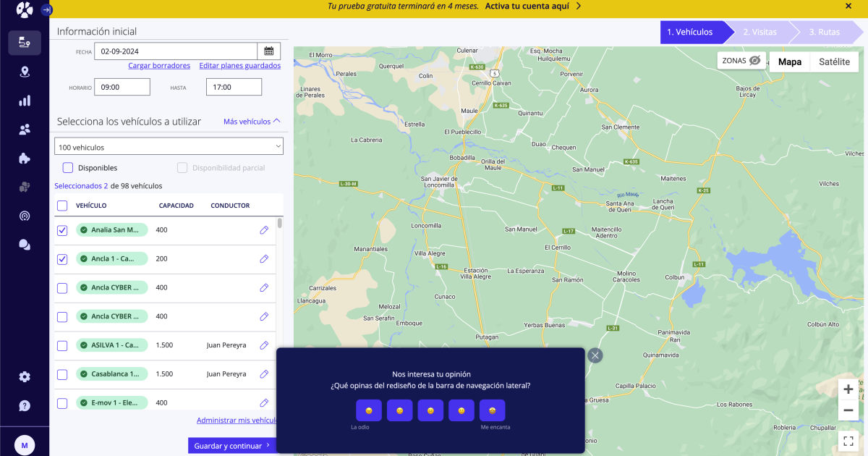
Task: Open the calendar date picker icon
Action: pyautogui.click(x=268, y=51)
